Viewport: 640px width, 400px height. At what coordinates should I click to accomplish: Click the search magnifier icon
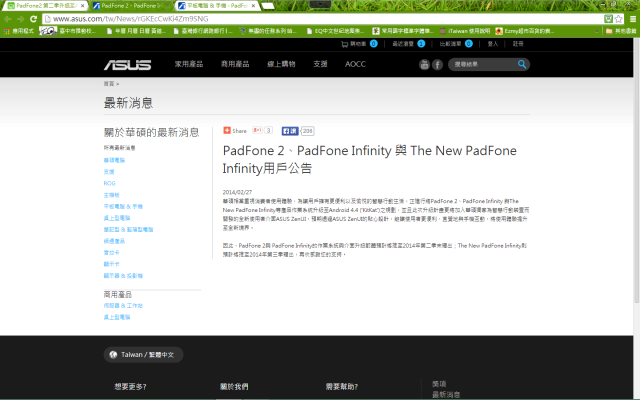(522, 64)
